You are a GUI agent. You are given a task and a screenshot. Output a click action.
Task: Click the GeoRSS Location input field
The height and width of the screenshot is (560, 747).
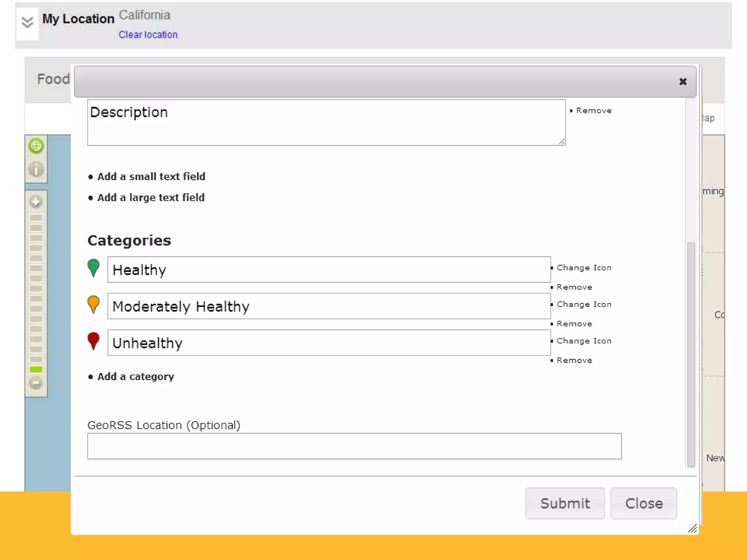click(354, 446)
